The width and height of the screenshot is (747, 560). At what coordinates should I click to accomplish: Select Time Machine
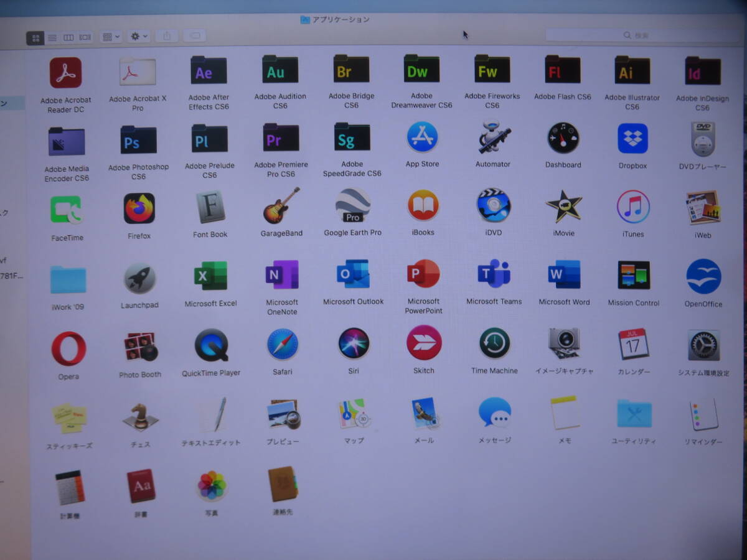[494, 343]
